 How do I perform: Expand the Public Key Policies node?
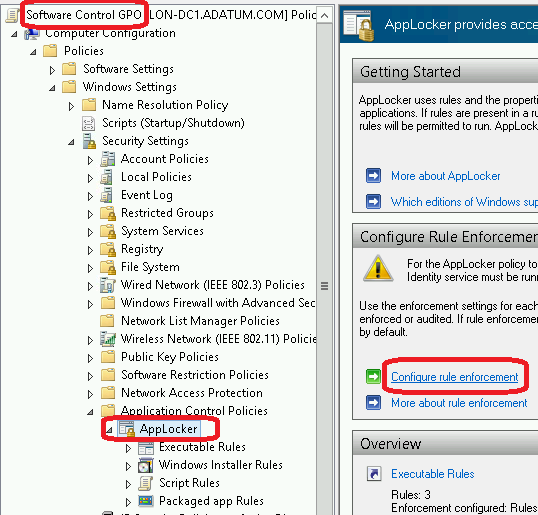click(90, 358)
